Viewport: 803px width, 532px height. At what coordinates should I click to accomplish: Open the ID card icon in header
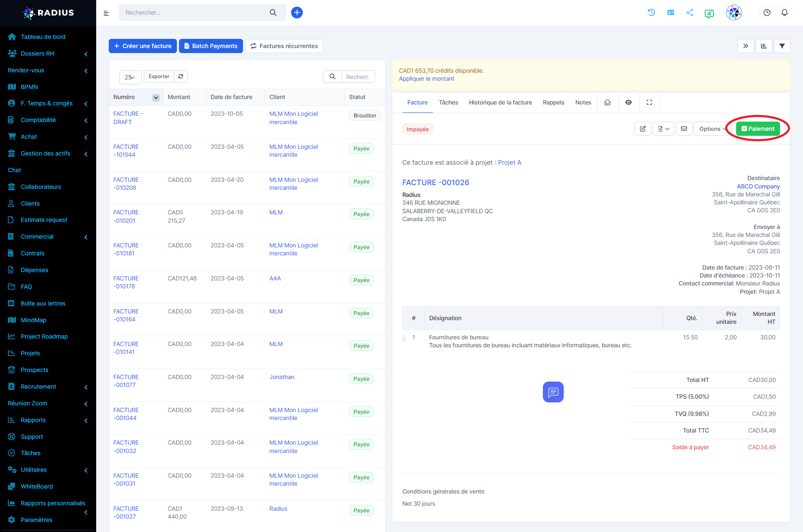click(670, 13)
